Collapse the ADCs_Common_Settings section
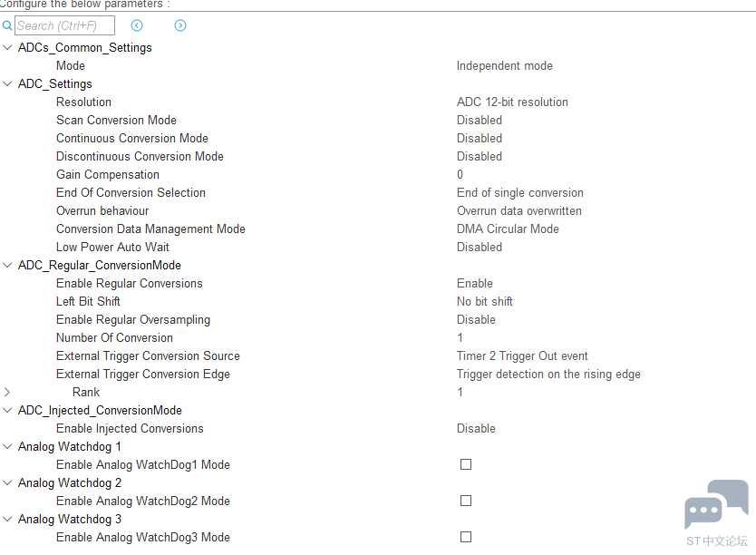Viewport: 756px width, 555px height. point(7,47)
